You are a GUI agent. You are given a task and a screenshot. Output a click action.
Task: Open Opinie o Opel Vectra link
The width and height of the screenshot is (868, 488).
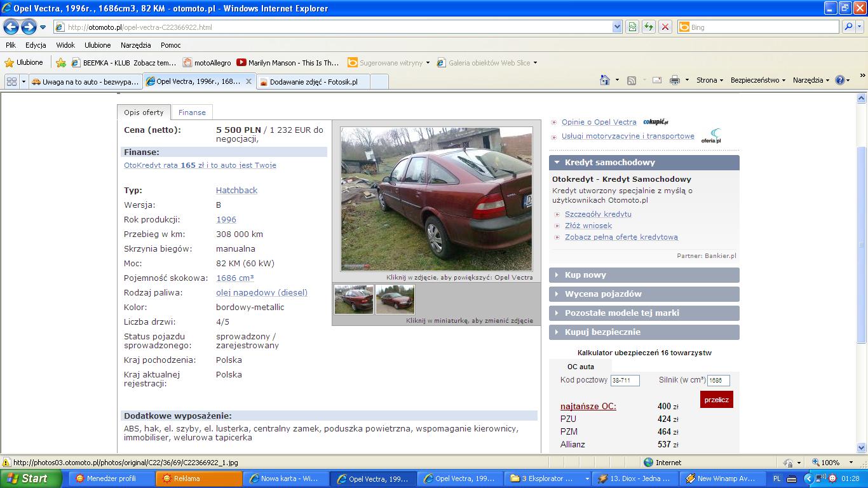599,122
